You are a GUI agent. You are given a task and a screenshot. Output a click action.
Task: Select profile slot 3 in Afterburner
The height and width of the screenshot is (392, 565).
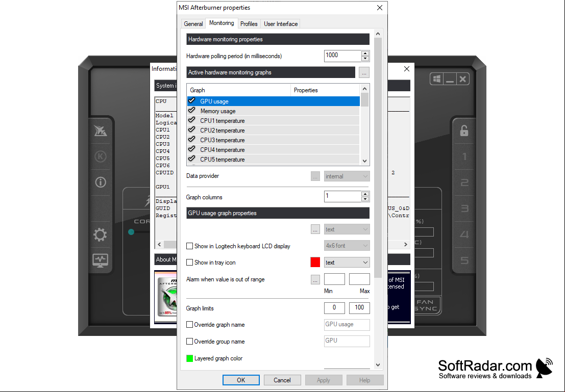pos(464,208)
